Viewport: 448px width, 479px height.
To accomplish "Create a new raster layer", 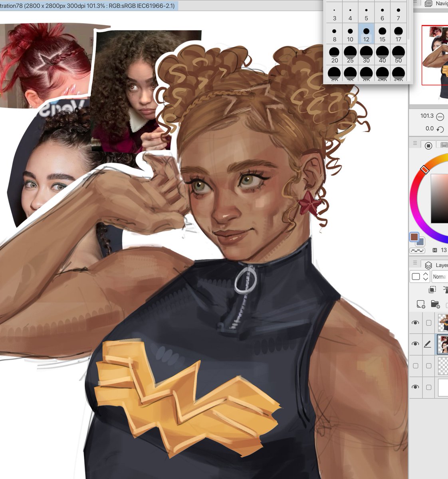I will click(x=421, y=305).
